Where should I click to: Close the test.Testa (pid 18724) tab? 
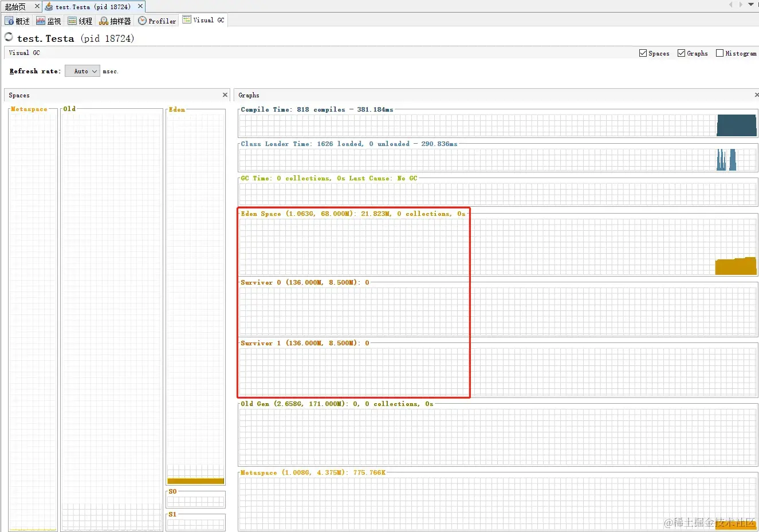point(140,6)
